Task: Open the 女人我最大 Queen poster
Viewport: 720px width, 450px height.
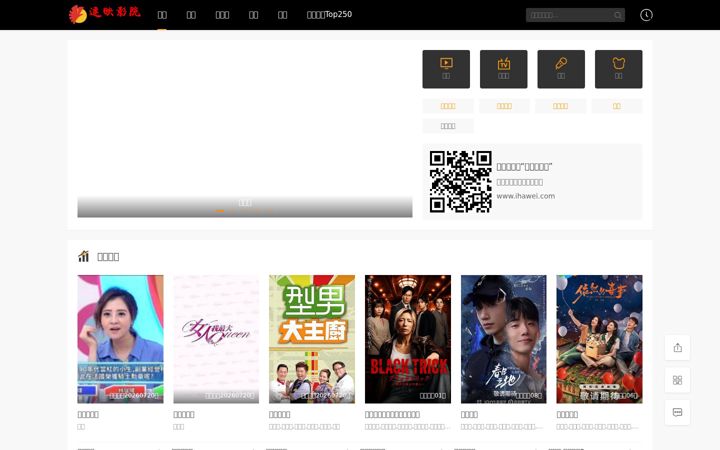Action: click(216, 339)
